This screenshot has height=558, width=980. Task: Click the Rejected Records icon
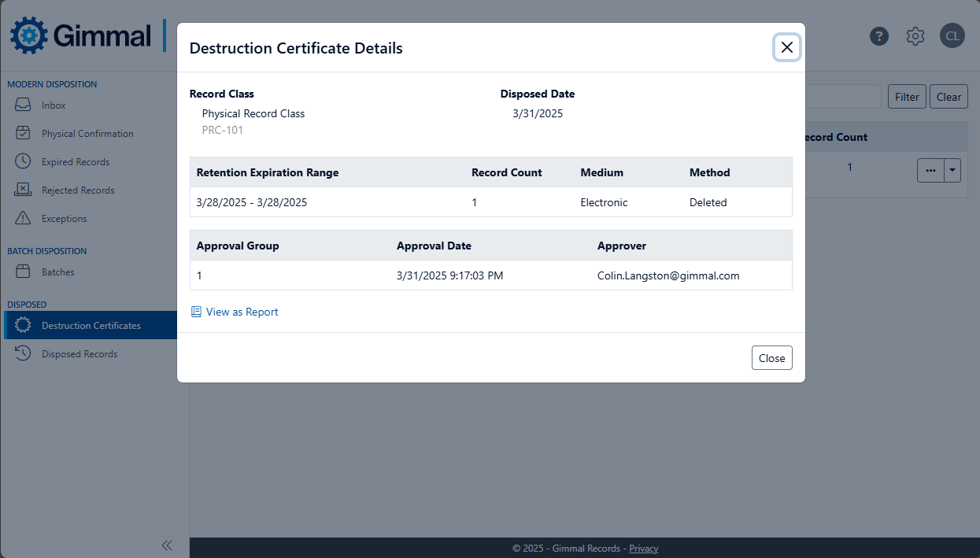point(24,190)
